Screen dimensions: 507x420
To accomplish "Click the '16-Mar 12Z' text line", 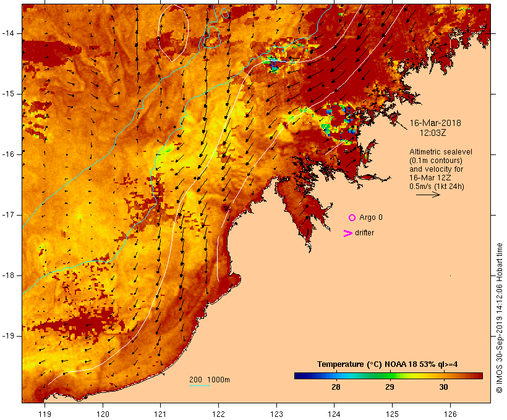I will coord(430,178).
